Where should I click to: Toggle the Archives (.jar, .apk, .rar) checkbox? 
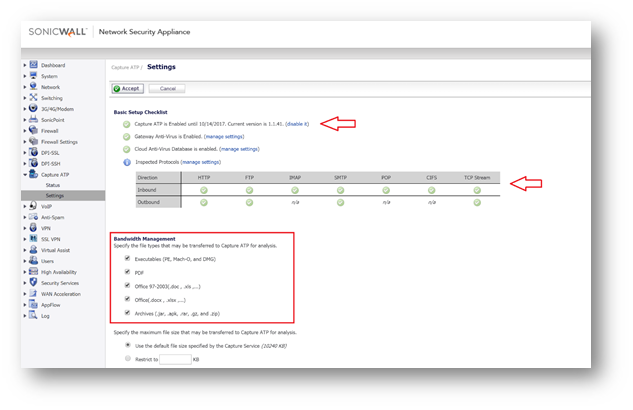127,312
